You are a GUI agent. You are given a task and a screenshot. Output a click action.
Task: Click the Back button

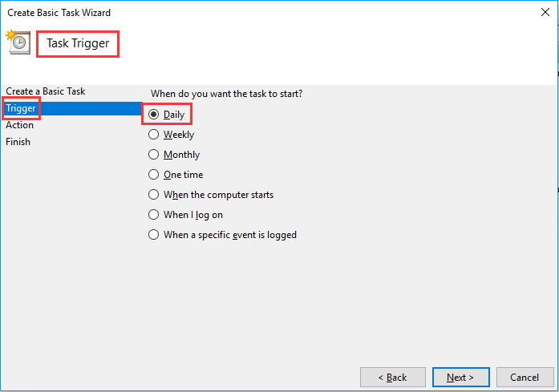coord(392,377)
